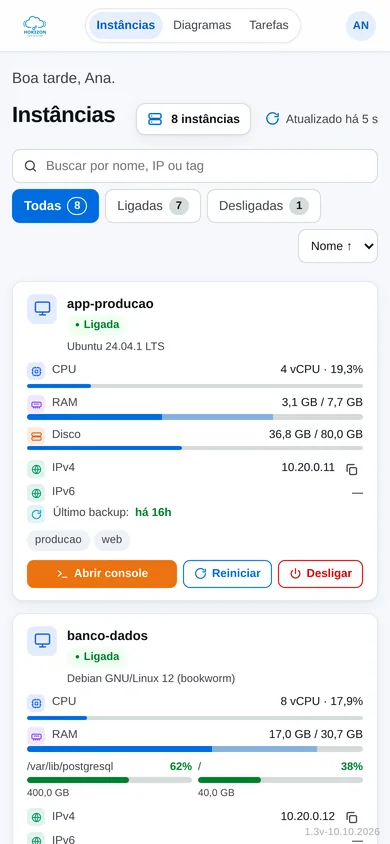Click the server icon in the 8 instâncias badge

coord(155,119)
